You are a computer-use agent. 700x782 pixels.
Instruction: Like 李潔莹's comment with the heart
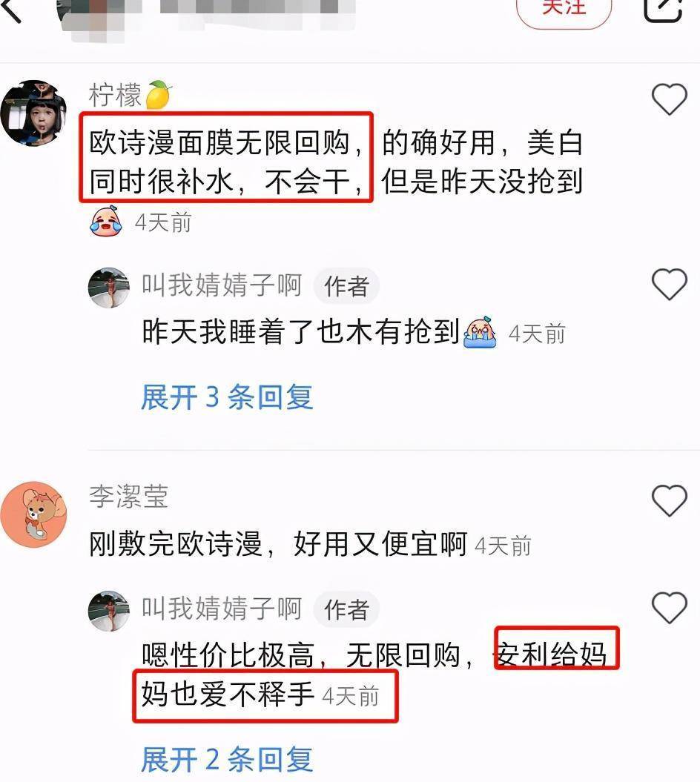(670, 500)
